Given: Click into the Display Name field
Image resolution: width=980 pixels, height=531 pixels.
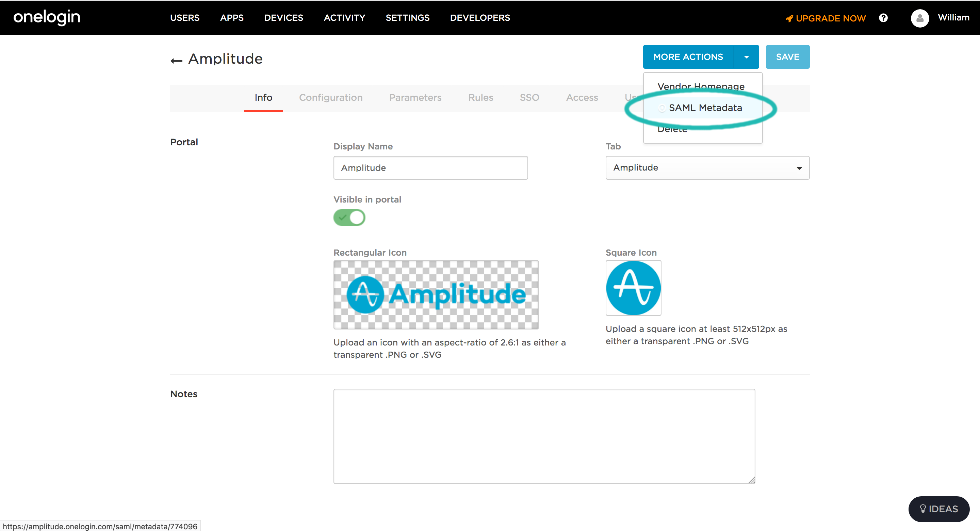Looking at the screenshot, I should click(430, 168).
